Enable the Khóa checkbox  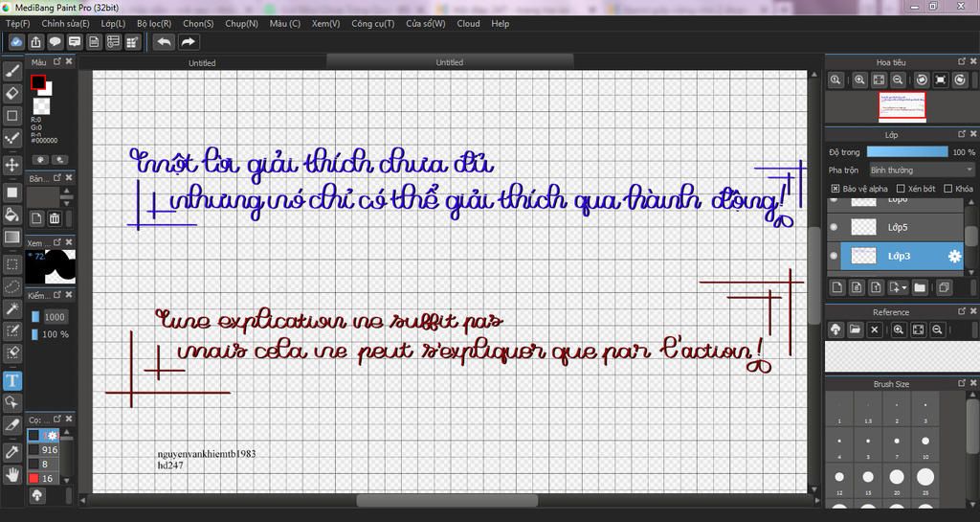click(948, 188)
